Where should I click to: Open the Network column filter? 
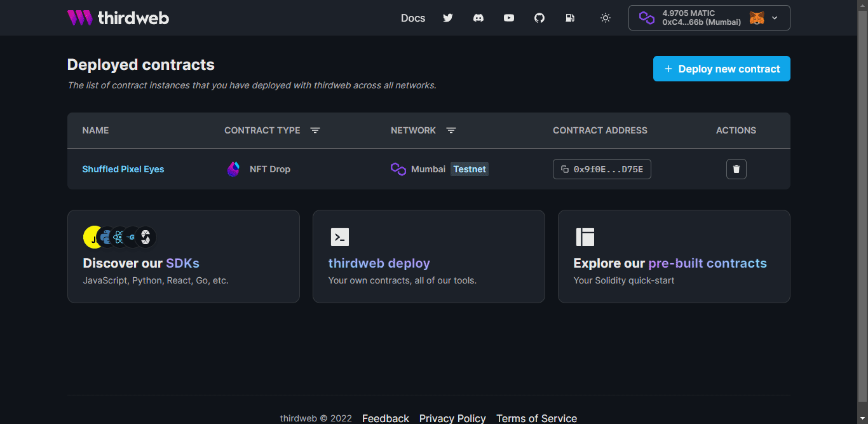click(451, 130)
